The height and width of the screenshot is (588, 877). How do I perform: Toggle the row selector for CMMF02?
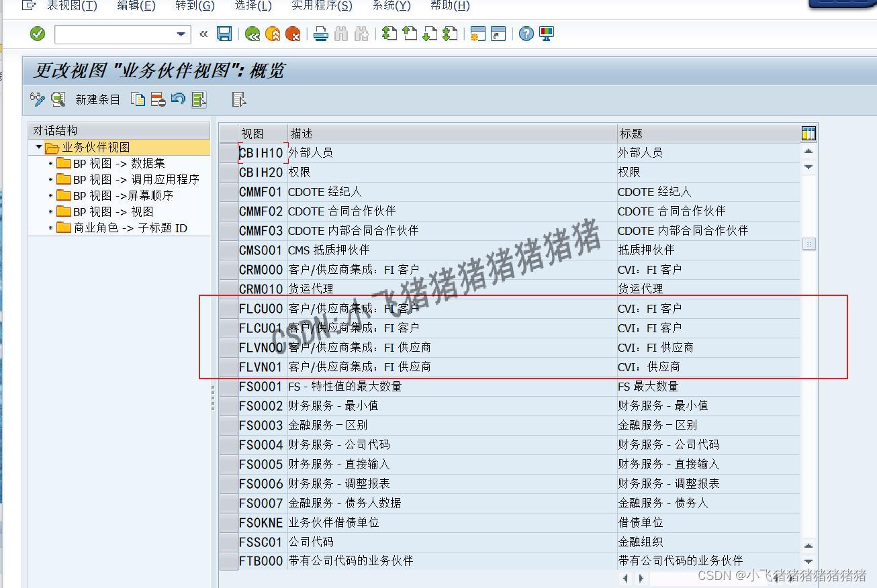pyautogui.click(x=229, y=211)
